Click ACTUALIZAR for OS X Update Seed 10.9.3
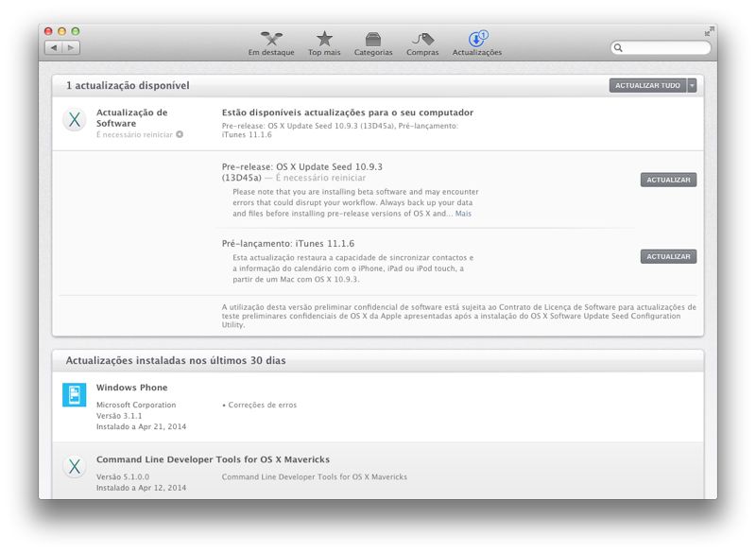 (668, 180)
